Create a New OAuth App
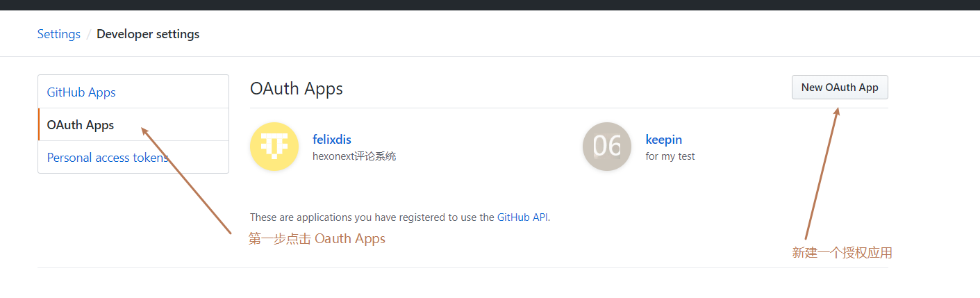This screenshot has height=298, width=980. point(840,88)
